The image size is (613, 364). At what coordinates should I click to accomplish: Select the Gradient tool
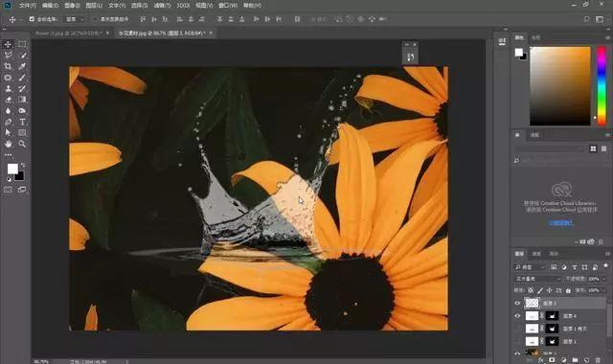pos(22,100)
